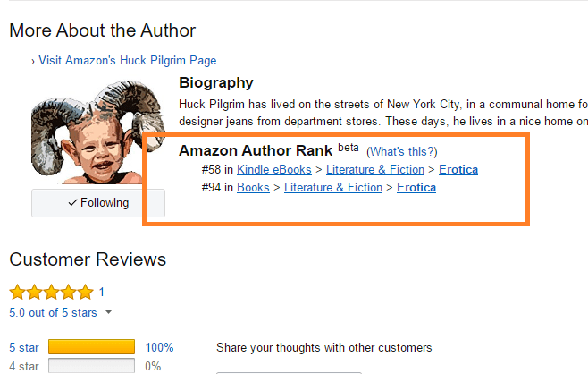588x374 pixels.
Task: Click the empty 4 star histogram bar
Action: point(91,366)
